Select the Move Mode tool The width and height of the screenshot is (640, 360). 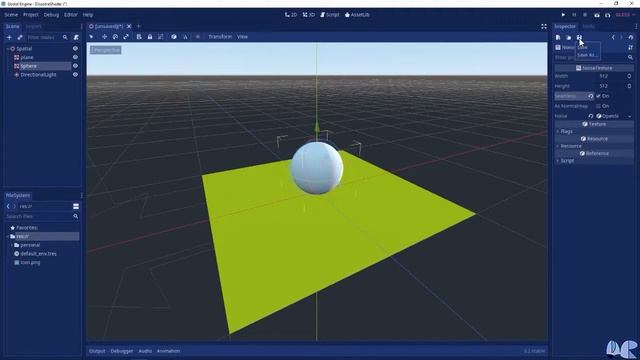pos(104,37)
